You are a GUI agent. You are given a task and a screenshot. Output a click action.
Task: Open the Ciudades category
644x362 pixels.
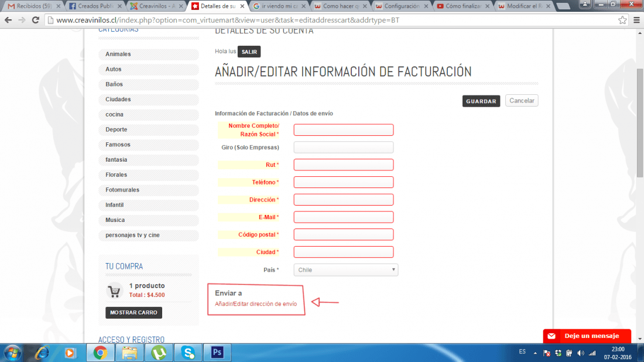(149, 100)
